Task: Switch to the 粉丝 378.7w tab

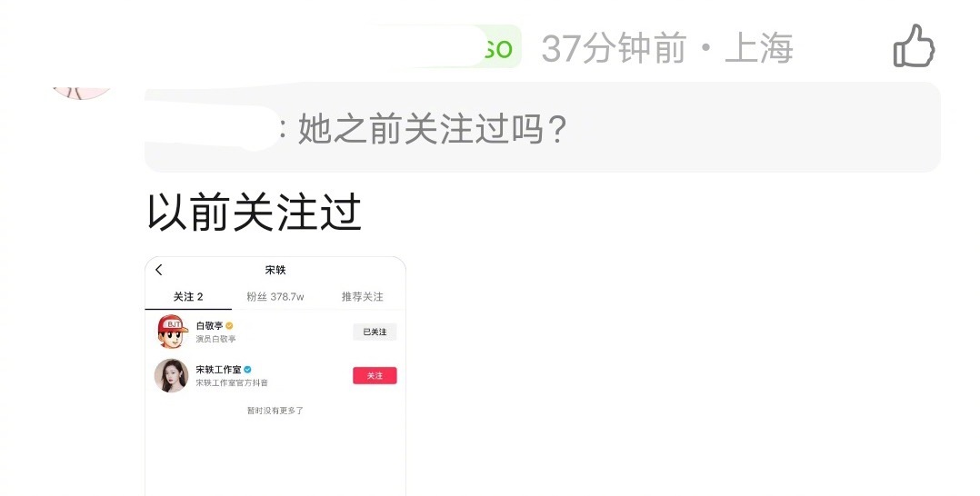Action: click(x=275, y=297)
